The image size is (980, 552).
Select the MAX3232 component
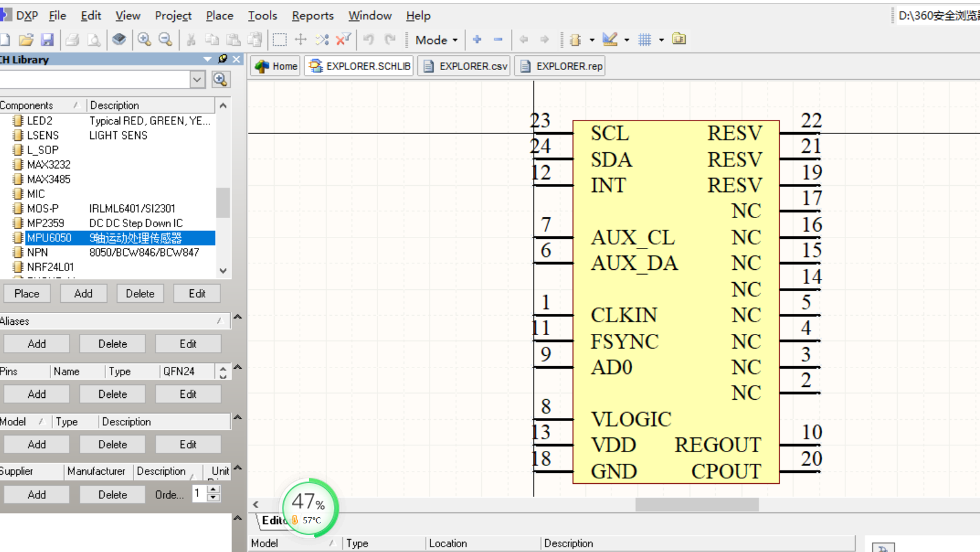(49, 165)
